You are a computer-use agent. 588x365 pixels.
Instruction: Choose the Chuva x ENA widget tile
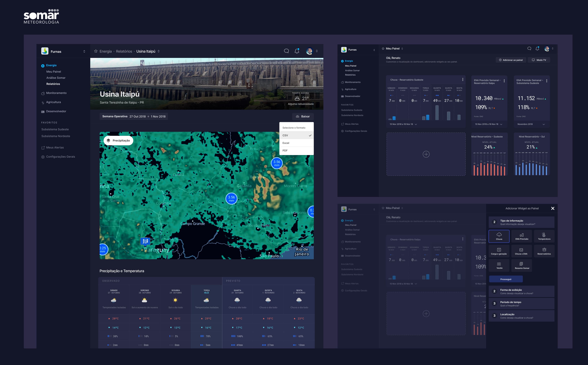(522, 251)
